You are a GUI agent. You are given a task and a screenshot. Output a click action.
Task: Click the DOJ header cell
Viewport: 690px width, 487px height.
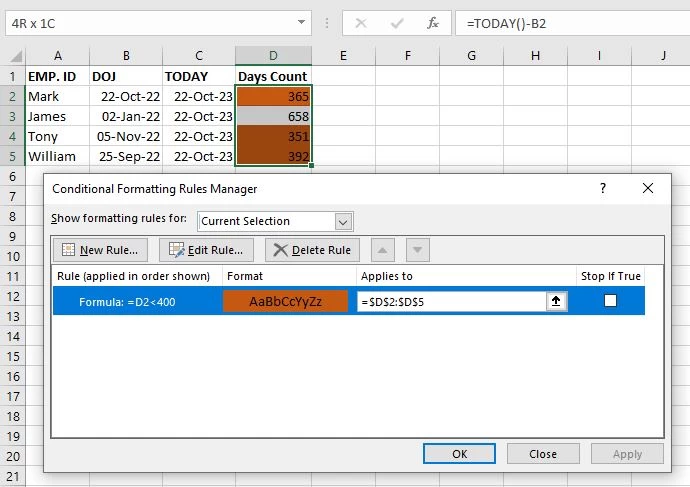[x=126, y=77]
